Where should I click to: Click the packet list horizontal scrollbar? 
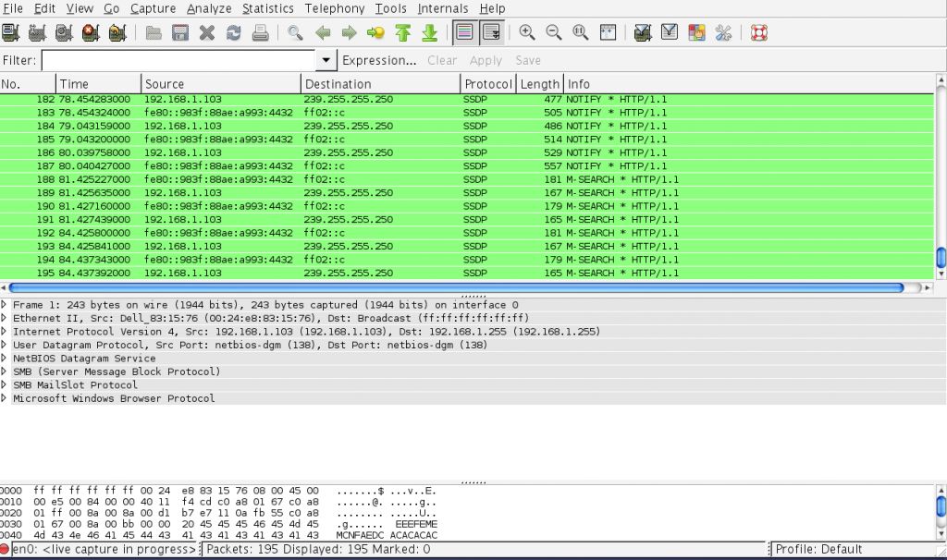pyautogui.click(x=457, y=287)
